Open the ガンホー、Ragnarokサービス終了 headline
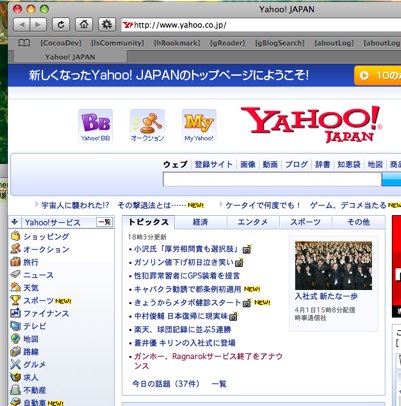 208,361
